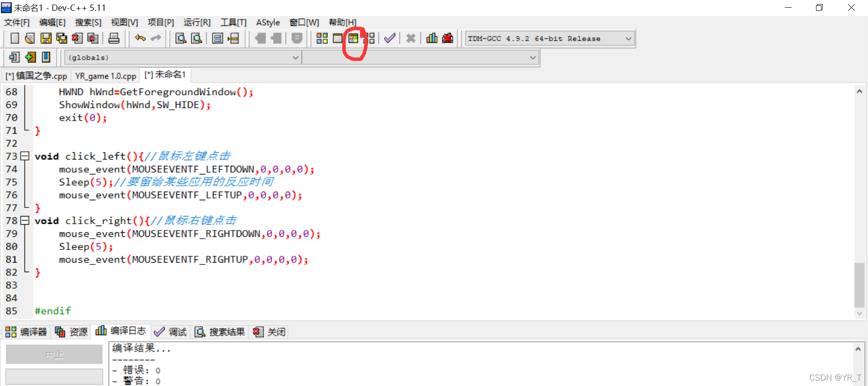Image resolution: width=868 pixels, height=386 pixels.
Task: Click the MOUSEEVENTF_RIGHTUP code line
Action: point(184,260)
